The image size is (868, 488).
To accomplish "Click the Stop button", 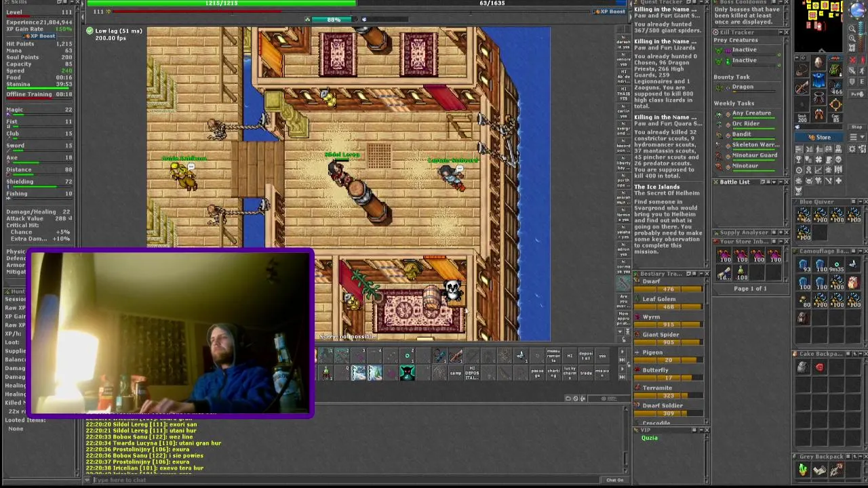I will point(856,127).
